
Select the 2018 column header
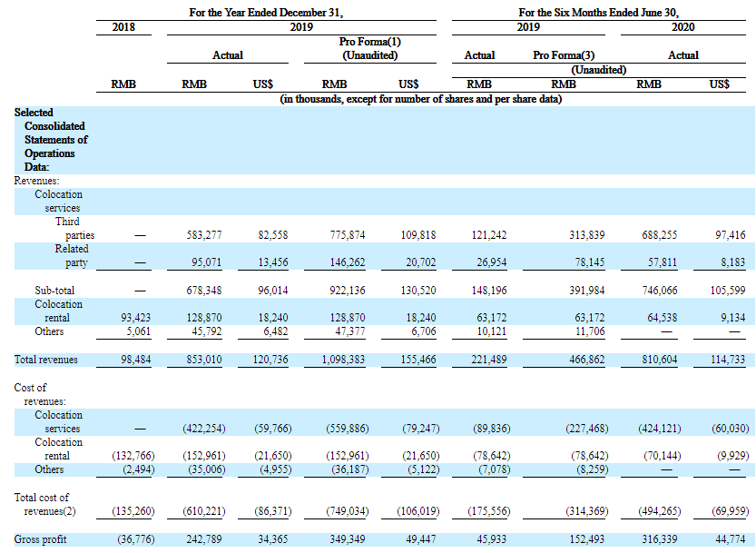pos(123,27)
